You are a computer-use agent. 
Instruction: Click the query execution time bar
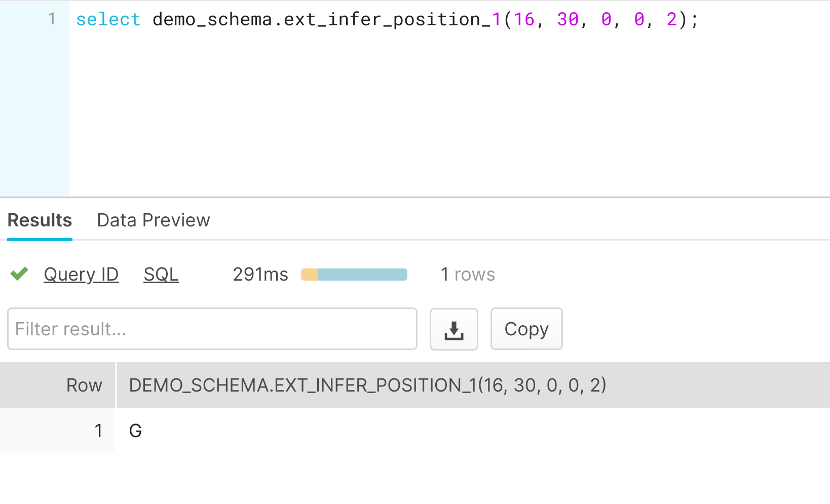[354, 275]
